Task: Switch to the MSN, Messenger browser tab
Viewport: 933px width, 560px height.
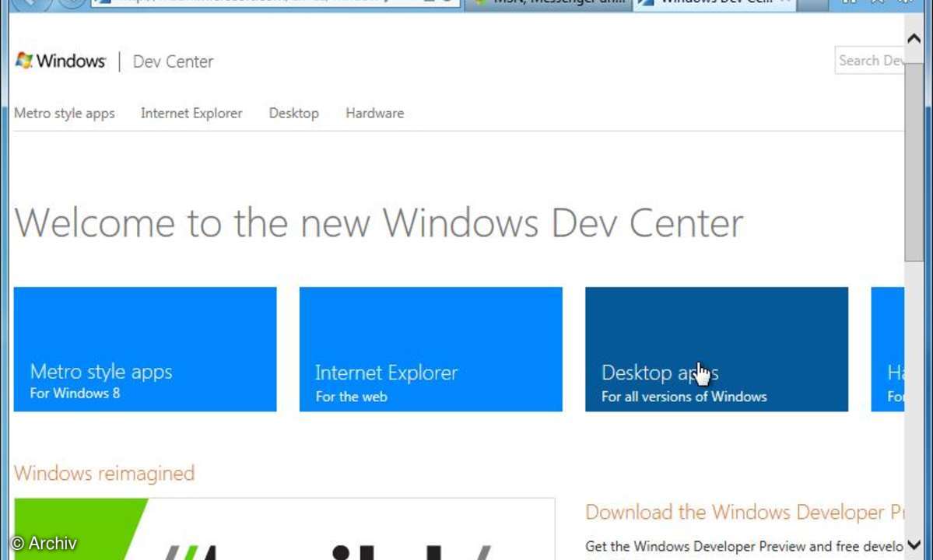Action: 550,4
